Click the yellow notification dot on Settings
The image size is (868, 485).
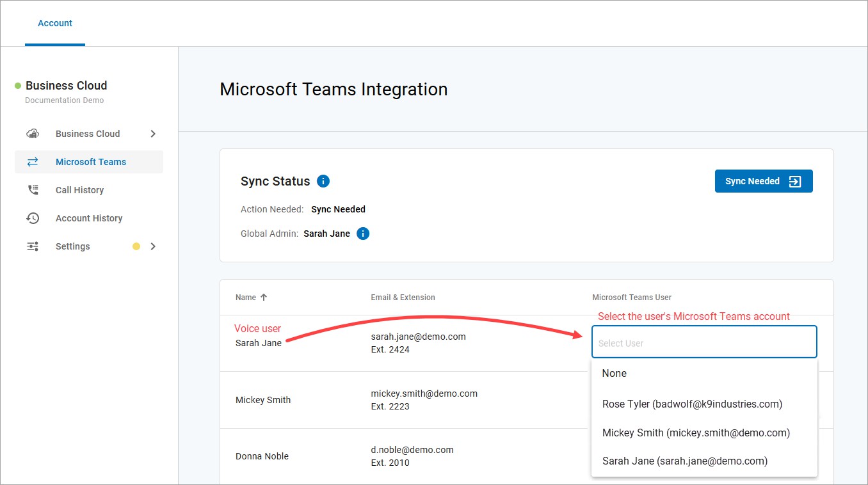coord(136,246)
